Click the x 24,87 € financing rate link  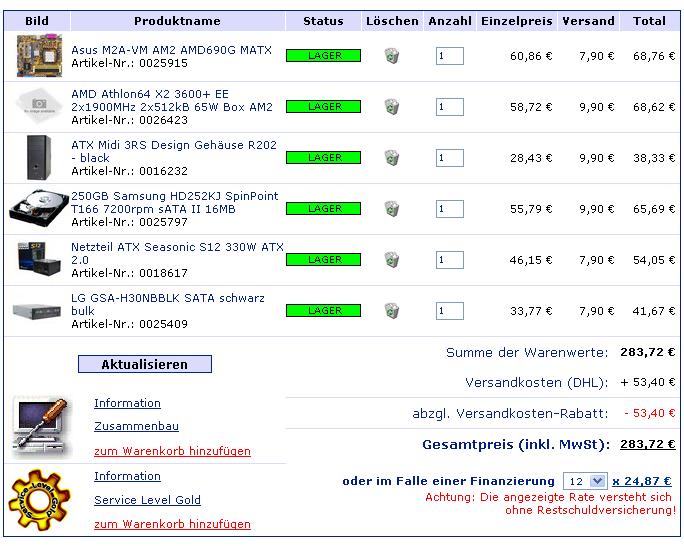tap(642, 481)
